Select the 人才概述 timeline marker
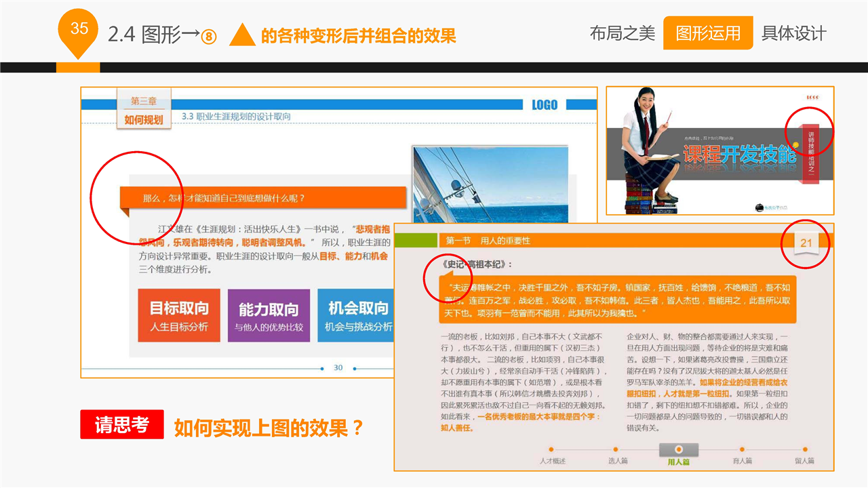Image resolution: width=868 pixels, height=488 pixels. pyautogui.click(x=551, y=449)
